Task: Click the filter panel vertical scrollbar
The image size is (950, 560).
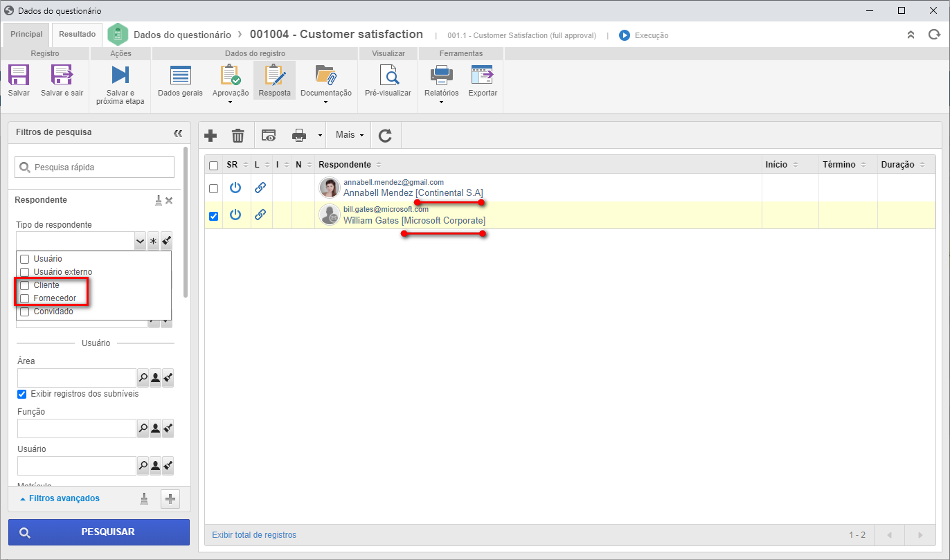Action: coord(186,222)
